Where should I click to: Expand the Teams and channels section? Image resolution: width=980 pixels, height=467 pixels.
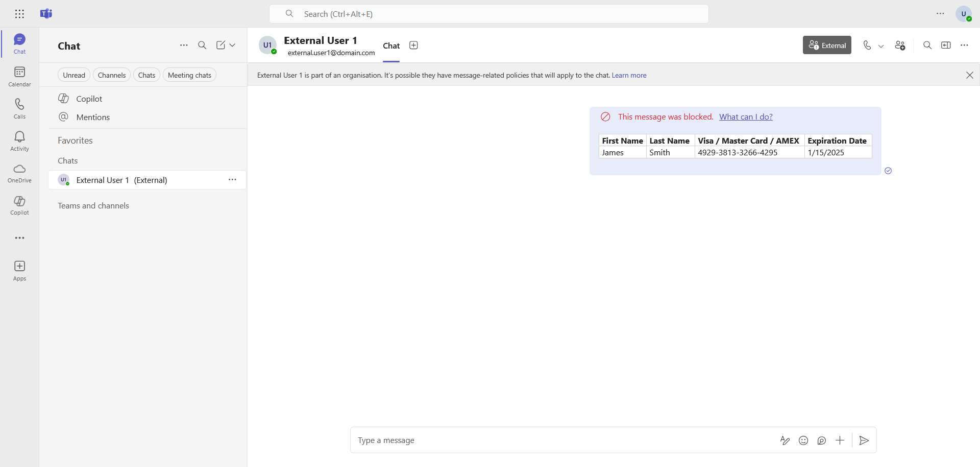[93, 205]
